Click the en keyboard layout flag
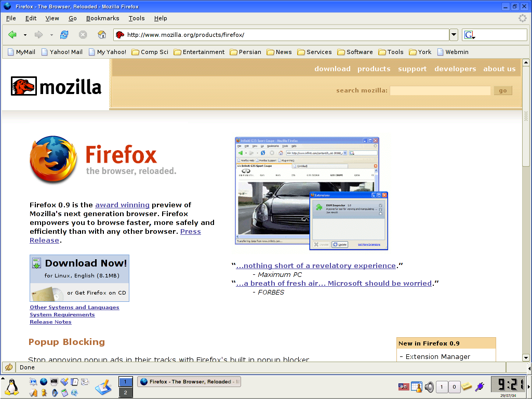Viewport: 532px width, 399px height. 404,387
